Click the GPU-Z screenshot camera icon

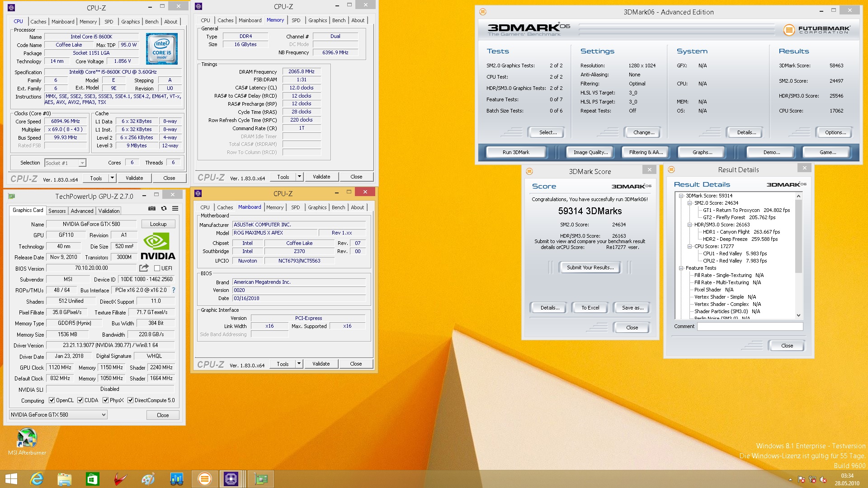152,208
